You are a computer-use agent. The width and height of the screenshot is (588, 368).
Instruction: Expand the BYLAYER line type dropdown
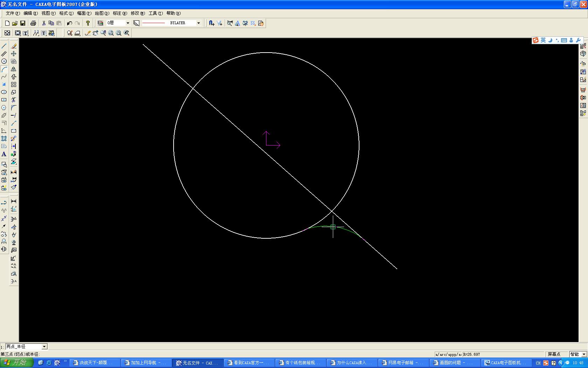pos(198,23)
